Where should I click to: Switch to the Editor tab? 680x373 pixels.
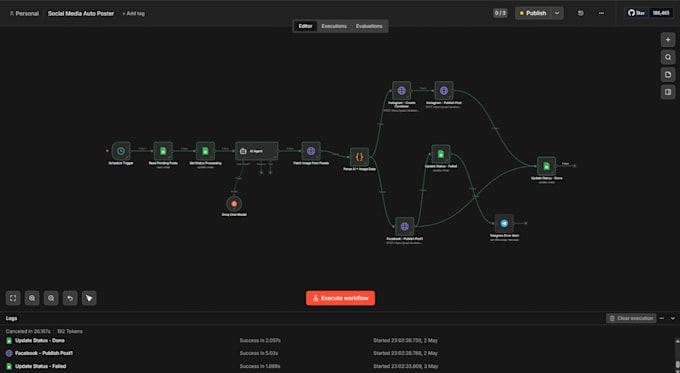point(305,26)
